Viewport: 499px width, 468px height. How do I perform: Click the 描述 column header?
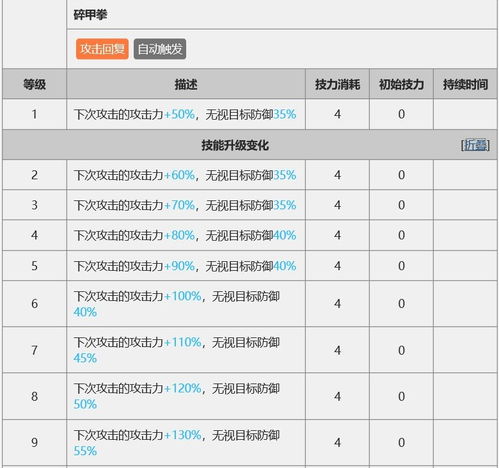186,84
